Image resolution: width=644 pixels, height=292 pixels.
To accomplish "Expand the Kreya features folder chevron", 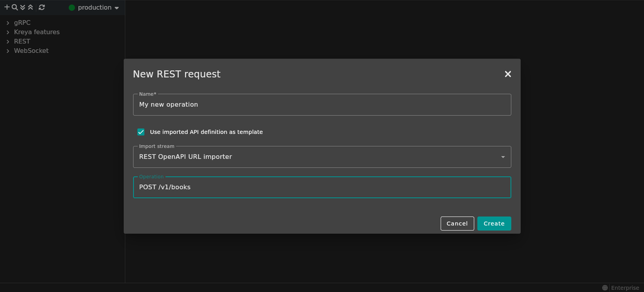I will [x=8, y=32].
